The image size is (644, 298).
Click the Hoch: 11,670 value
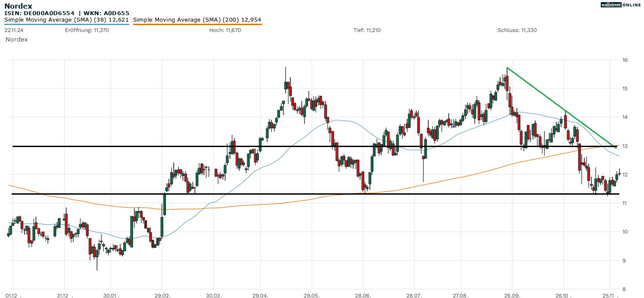tap(225, 30)
